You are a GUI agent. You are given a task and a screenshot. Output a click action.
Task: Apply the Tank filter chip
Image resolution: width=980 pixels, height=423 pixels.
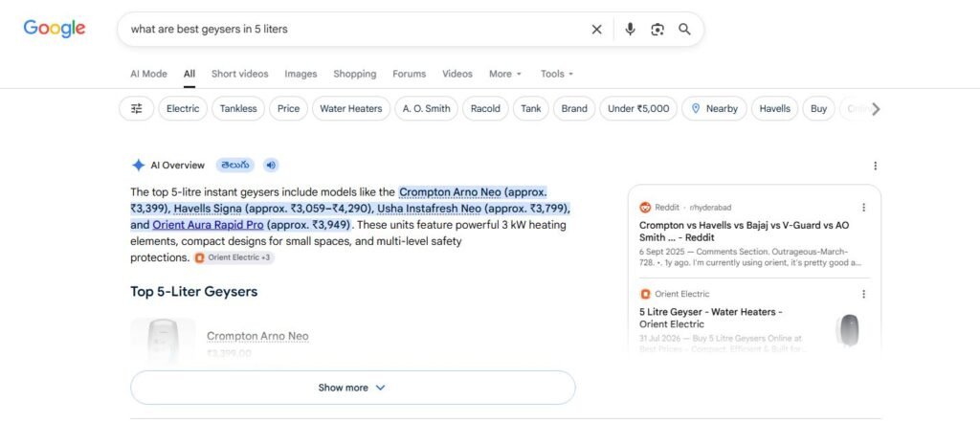tap(531, 109)
